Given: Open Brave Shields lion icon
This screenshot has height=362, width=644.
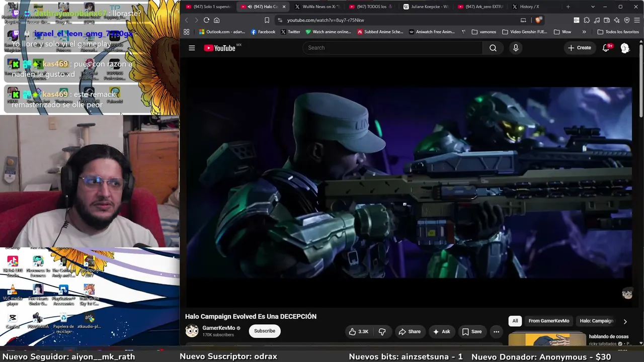Looking at the screenshot, I should pos(539,20).
